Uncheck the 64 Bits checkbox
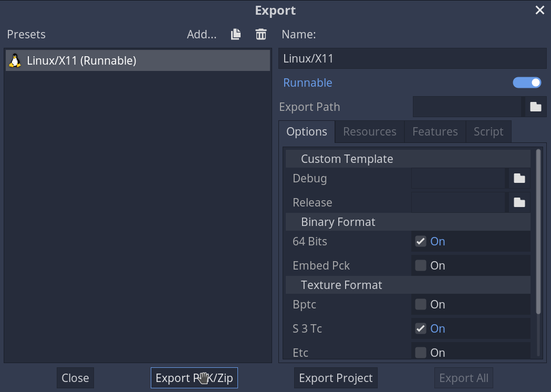The height and width of the screenshot is (392, 551). point(421,241)
